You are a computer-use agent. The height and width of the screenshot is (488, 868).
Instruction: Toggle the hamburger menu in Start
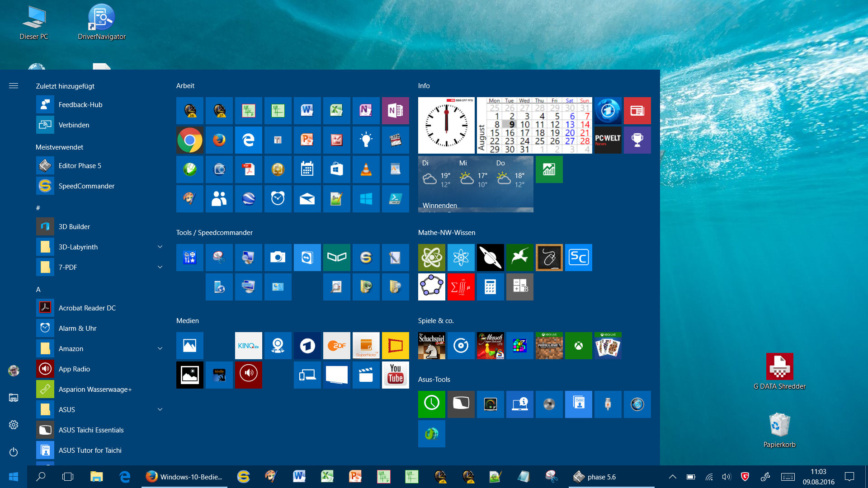click(x=14, y=85)
